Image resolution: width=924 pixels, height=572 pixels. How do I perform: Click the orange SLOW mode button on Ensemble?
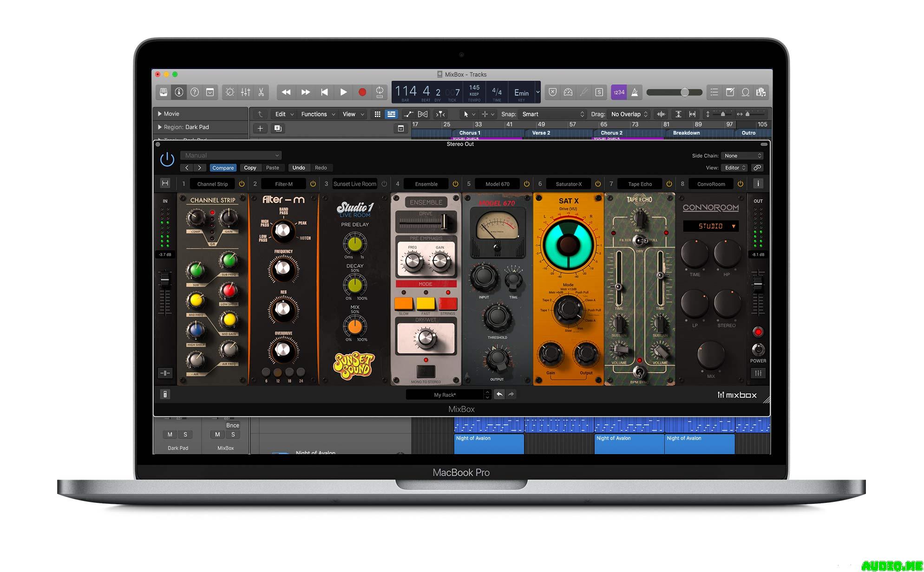[403, 304]
